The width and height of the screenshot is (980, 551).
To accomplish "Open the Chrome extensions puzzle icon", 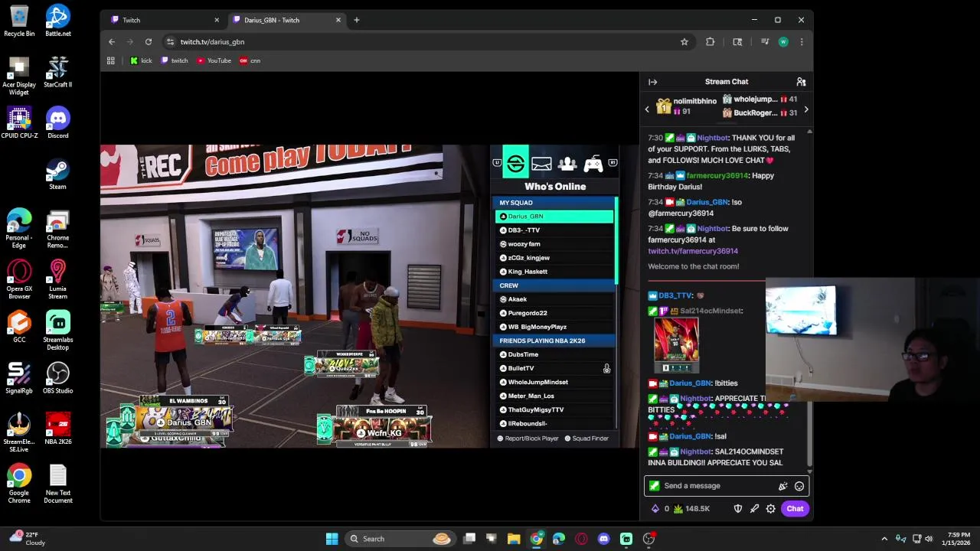I will (710, 42).
